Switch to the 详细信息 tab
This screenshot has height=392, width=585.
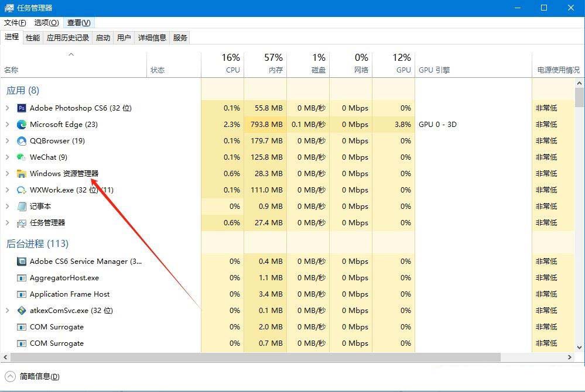(152, 38)
